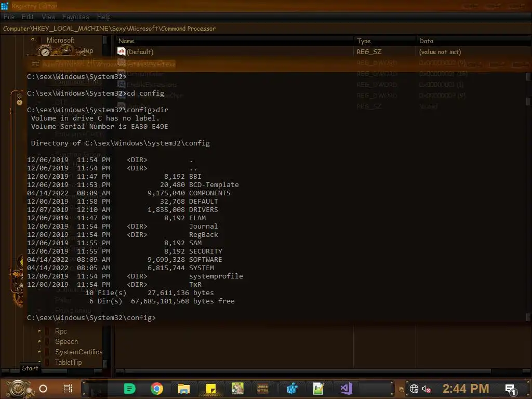This screenshot has height=399, width=532.
Task: Click the Registry Editor title bar icon
Action: (4, 6)
